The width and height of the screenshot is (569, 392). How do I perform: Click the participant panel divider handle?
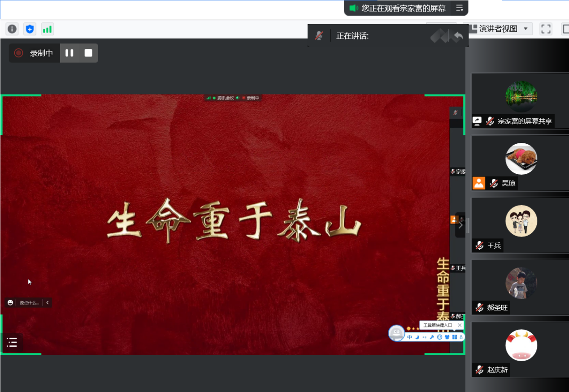(x=468, y=225)
